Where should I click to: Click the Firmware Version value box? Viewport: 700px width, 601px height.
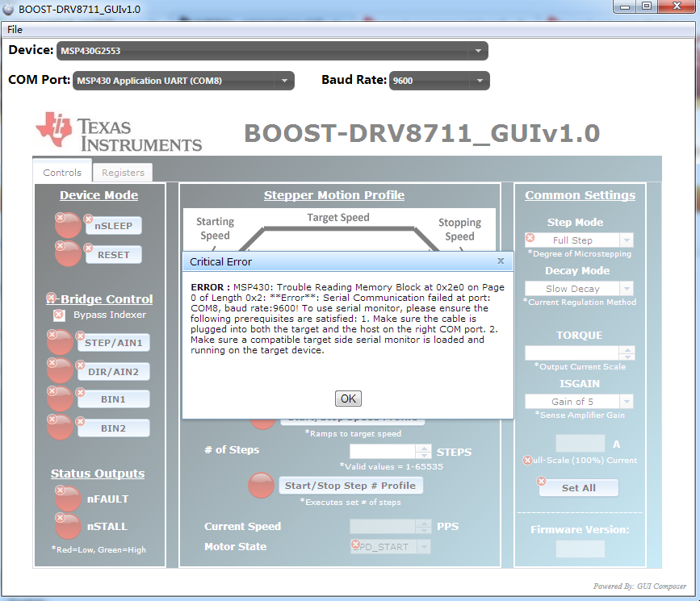click(x=581, y=549)
